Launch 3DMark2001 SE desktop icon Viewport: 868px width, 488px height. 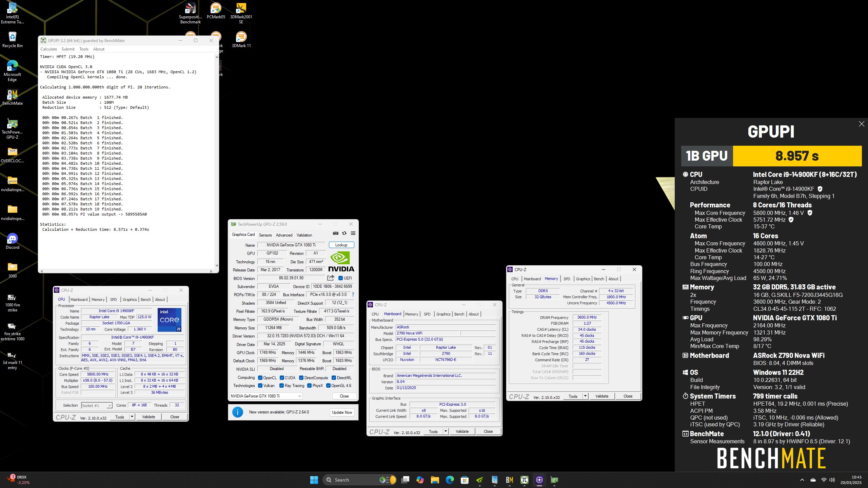pyautogui.click(x=241, y=14)
